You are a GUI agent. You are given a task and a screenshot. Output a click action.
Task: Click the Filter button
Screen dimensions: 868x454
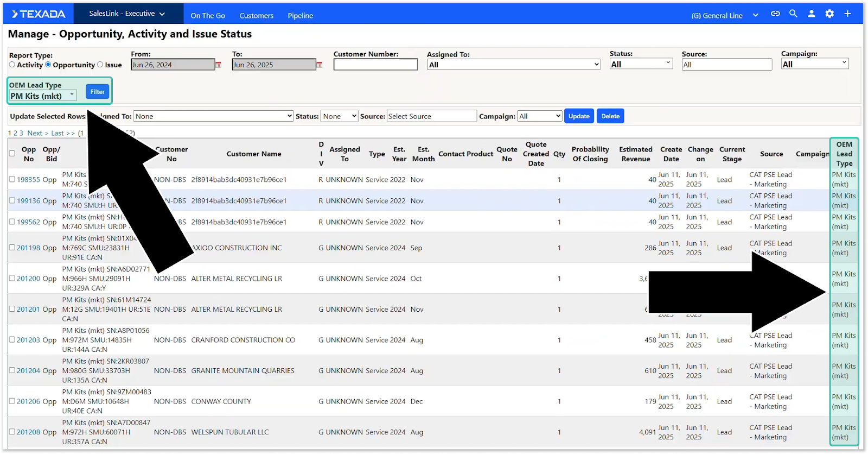pyautogui.click(x=98, y=92)
